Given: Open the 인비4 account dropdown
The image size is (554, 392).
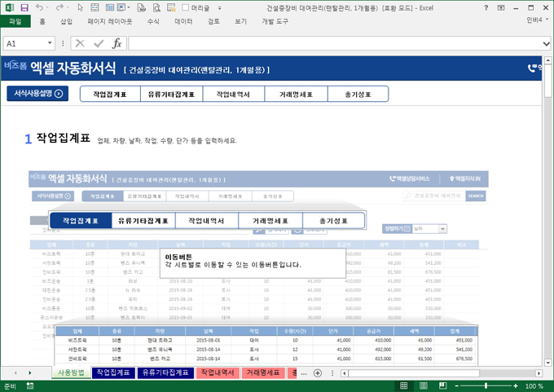Looking at the screenshot, I should point(538,22).
